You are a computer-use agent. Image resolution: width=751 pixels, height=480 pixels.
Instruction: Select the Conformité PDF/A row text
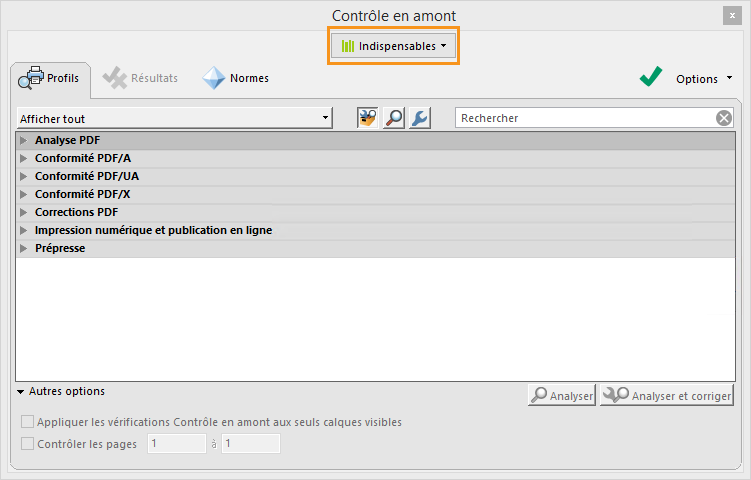click(83, 158)
